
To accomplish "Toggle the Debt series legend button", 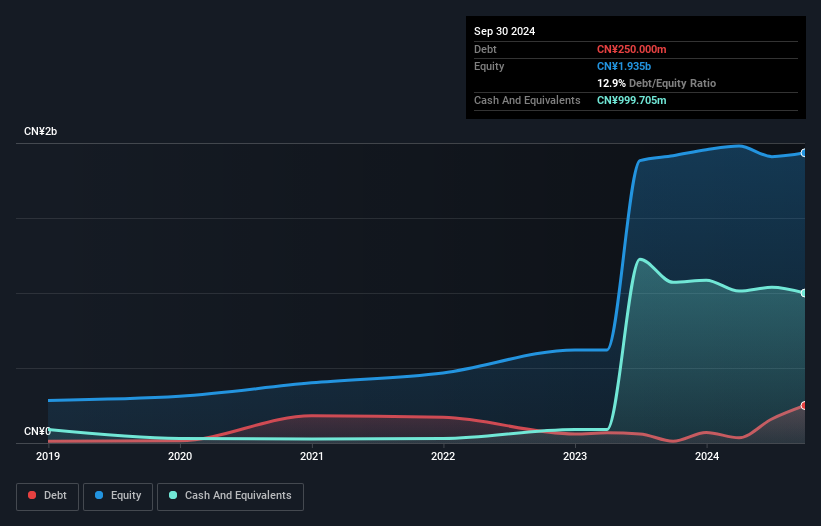I will pyautogui.click(x=48, y=496).
